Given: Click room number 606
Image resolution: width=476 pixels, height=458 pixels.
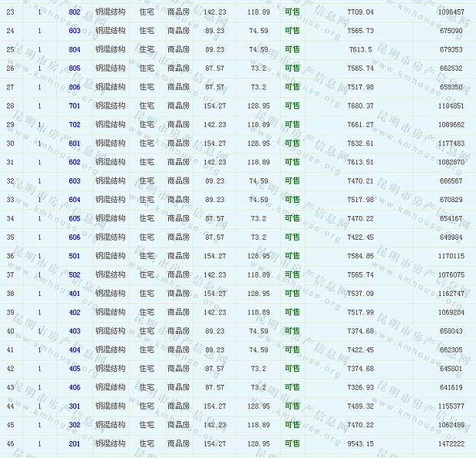Looking at the screenshot, I should point(74,237).
